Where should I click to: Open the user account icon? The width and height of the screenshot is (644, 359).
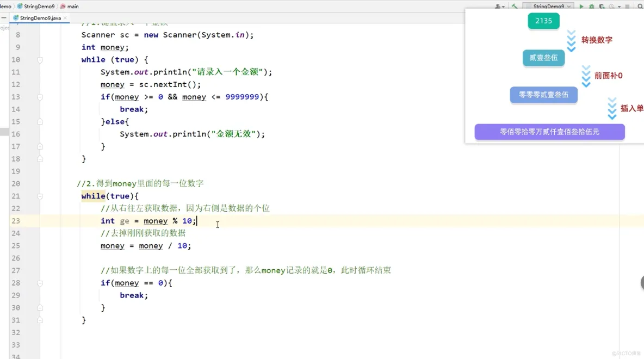pos(498,6)
